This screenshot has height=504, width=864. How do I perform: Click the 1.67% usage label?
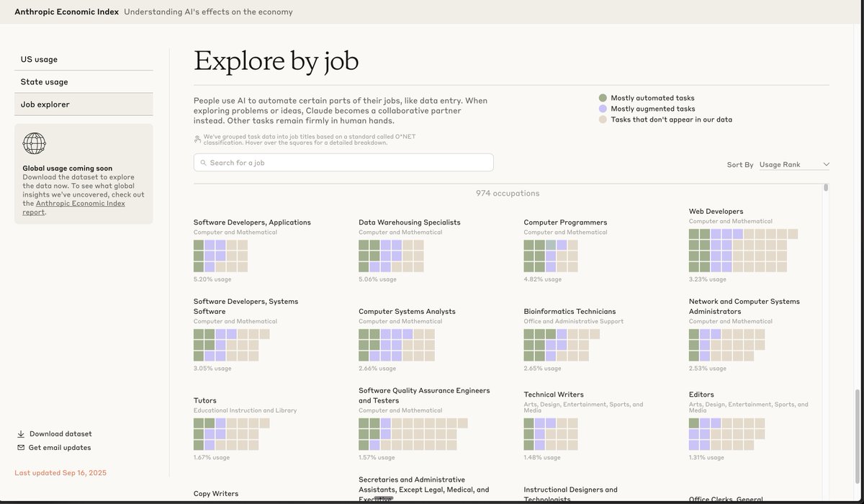(212, 458)
